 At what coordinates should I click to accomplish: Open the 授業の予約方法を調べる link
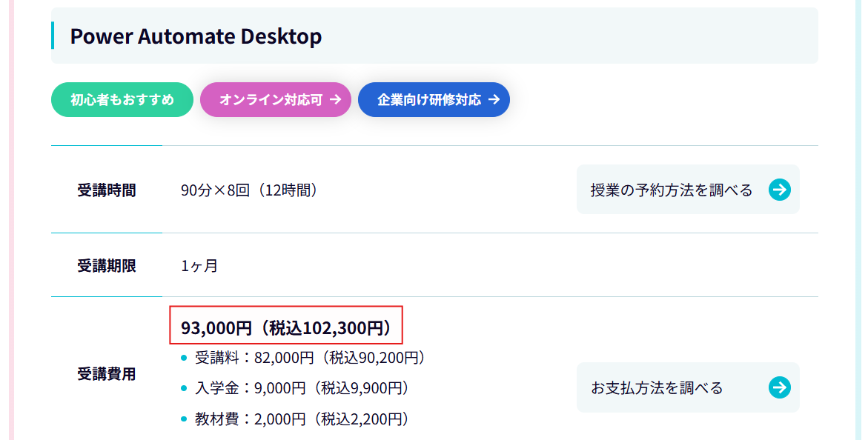(688, 190)
